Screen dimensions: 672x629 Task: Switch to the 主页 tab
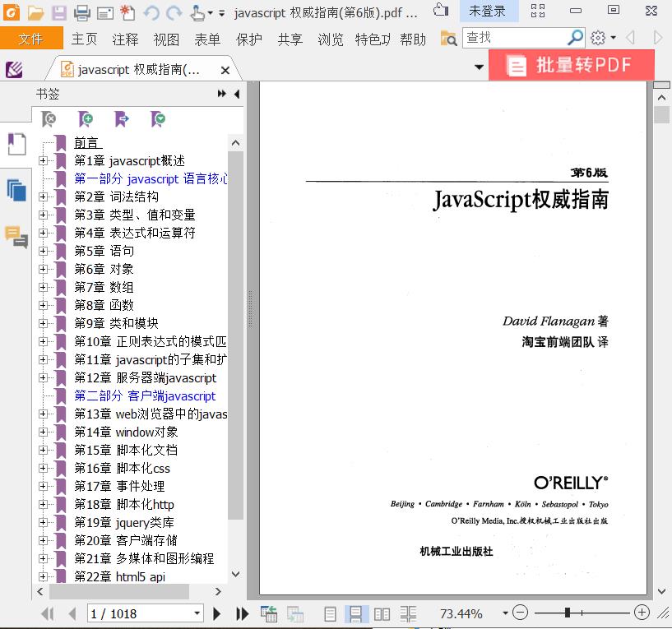coord(84,39)
